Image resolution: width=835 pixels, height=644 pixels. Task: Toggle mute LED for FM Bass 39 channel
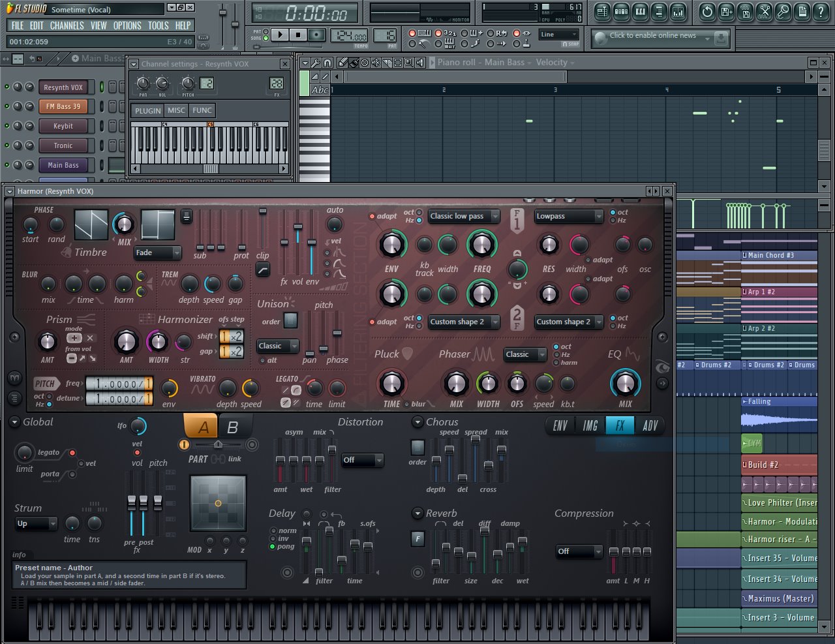pyautogui.click(x=7, y=107)
